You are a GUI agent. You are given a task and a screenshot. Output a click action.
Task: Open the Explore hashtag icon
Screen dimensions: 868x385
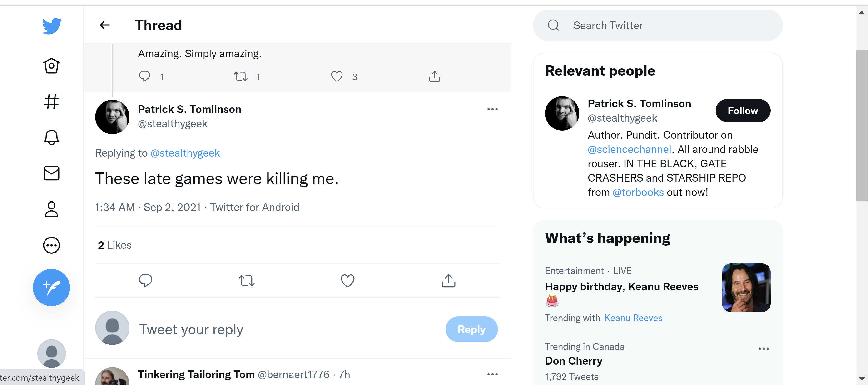(52, 101)
